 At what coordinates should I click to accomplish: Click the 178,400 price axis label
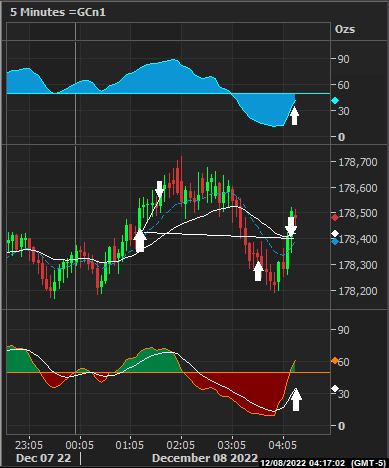point(358,239)
